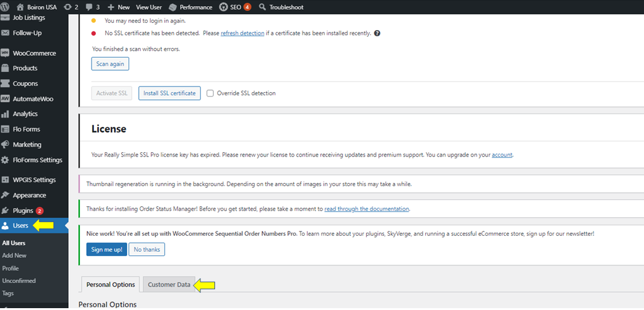Click the Users person icon
Viewport: 644px width, 310px height.
(6, 225)
